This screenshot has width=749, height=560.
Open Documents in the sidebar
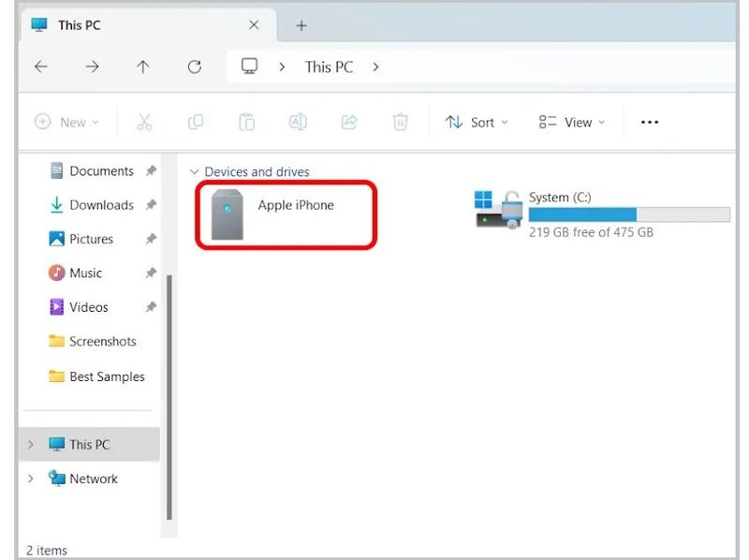click(92, 171)
